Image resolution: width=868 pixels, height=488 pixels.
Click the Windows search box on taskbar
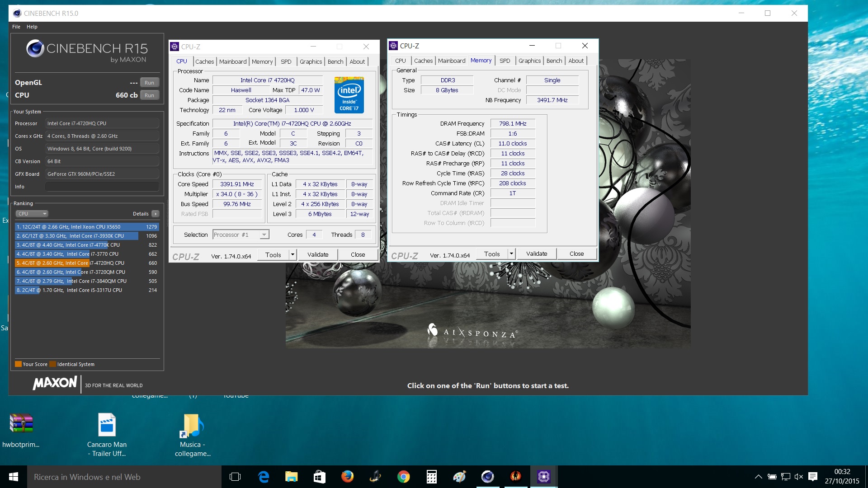(x=124, y=477)
